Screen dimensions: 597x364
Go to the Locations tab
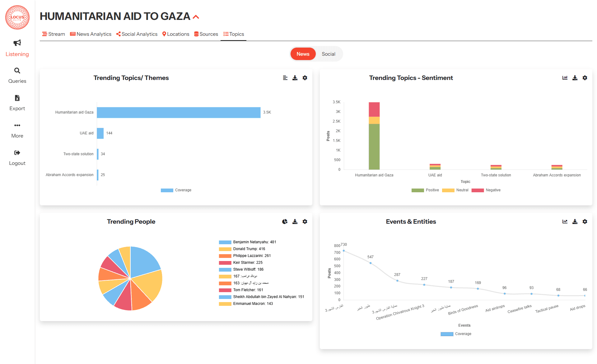[175, 34]
